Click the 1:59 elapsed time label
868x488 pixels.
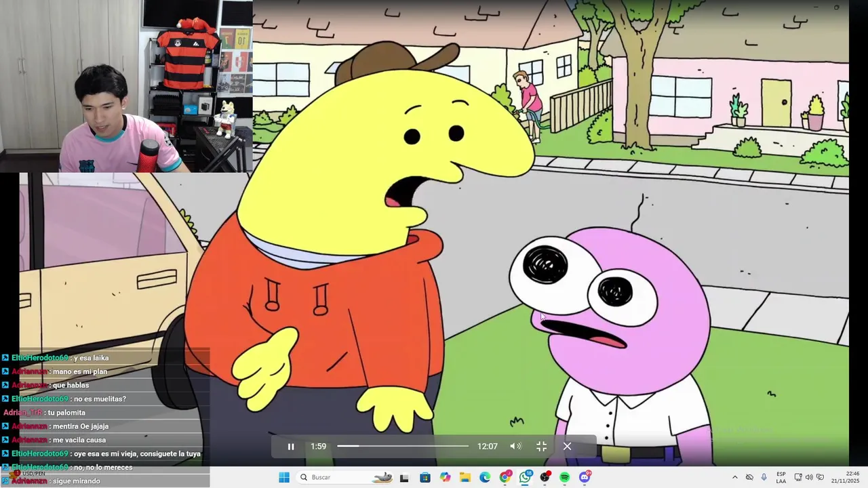[x=319, y=446]
